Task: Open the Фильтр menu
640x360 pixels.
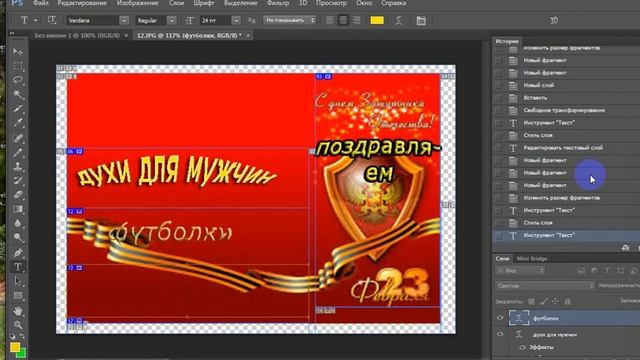Action: coord(278,3)
